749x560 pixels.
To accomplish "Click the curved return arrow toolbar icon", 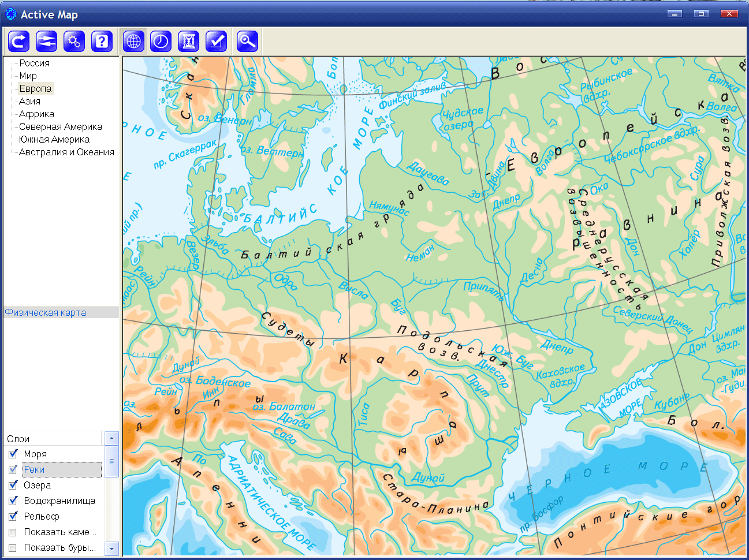I will 19,41.
